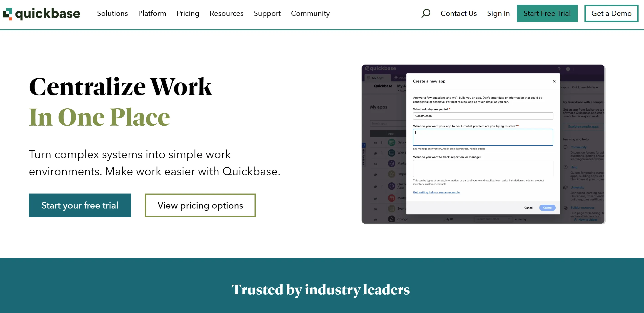Image resolution: width=644 pixels, height=313 pixels.
Task: Click the Even app icon
Action: (x=391, y=209)
